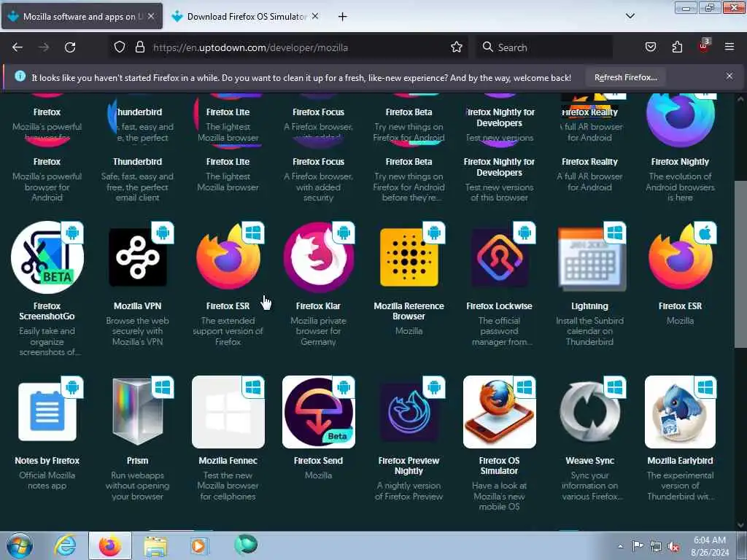The height and width of the screenshot is (560, 747).
Task: Open the Windows Firefox ESR app icon
Action: 228,257
